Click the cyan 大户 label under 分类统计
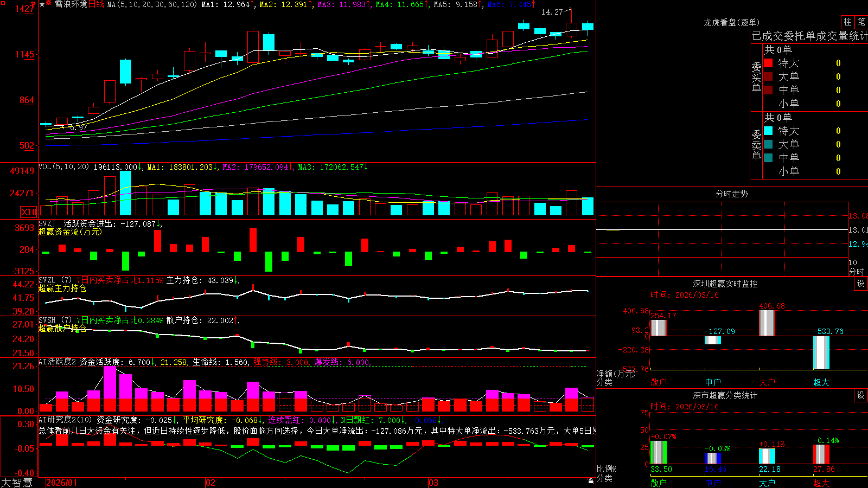Viewport: 868px width, 488px height. click(767, 483)
